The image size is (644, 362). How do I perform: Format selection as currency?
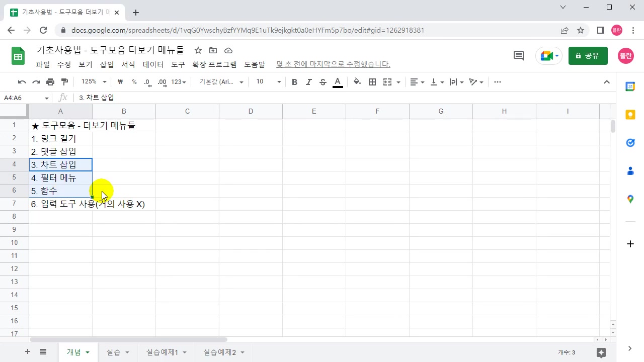(x=120, y=81)
